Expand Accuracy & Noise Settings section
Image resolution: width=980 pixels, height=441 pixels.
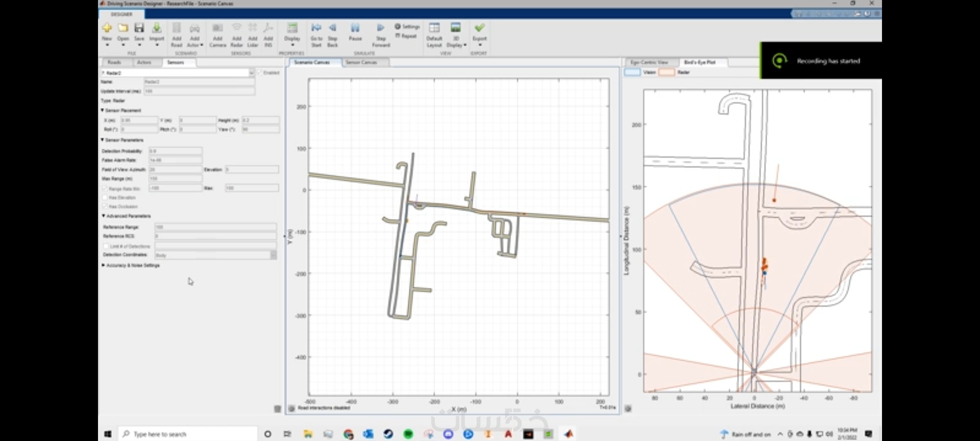(x=103, y=265)
